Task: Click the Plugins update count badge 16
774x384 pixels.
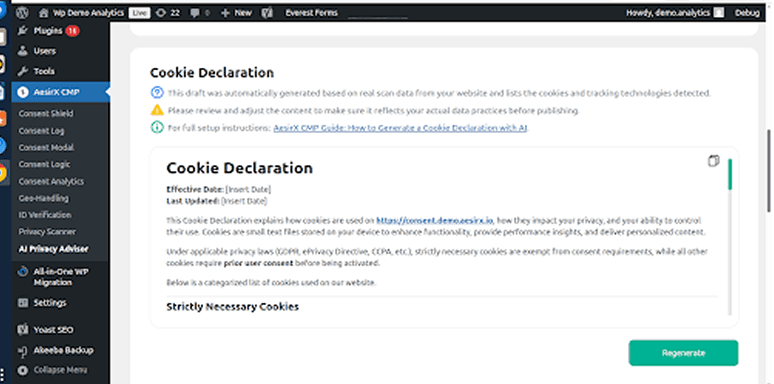Action: [72, 31]
